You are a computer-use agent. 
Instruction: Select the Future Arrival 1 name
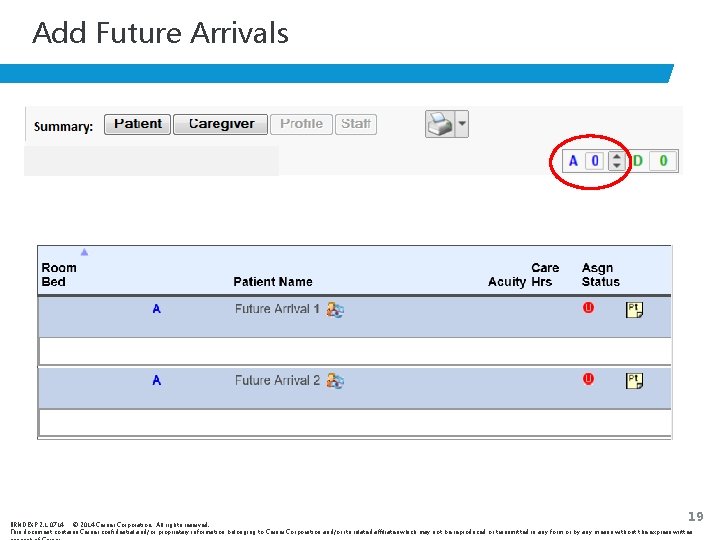[x=277, y=309]
